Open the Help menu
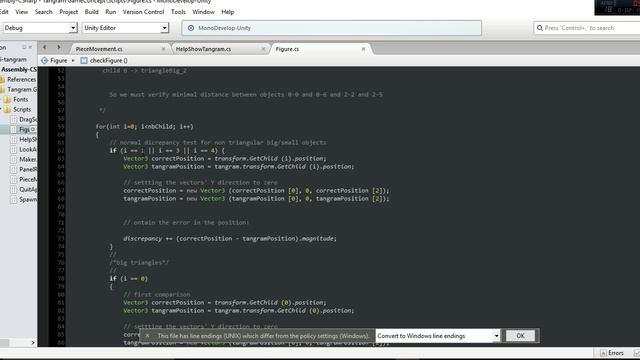This screenshot has height=360, width=640. 228,12
